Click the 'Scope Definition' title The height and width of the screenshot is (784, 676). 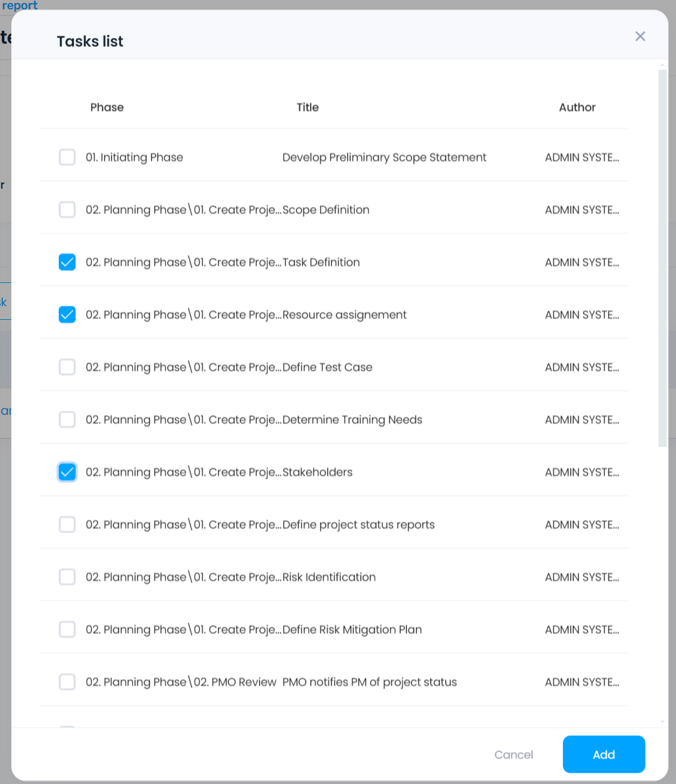tap(326, 210)
